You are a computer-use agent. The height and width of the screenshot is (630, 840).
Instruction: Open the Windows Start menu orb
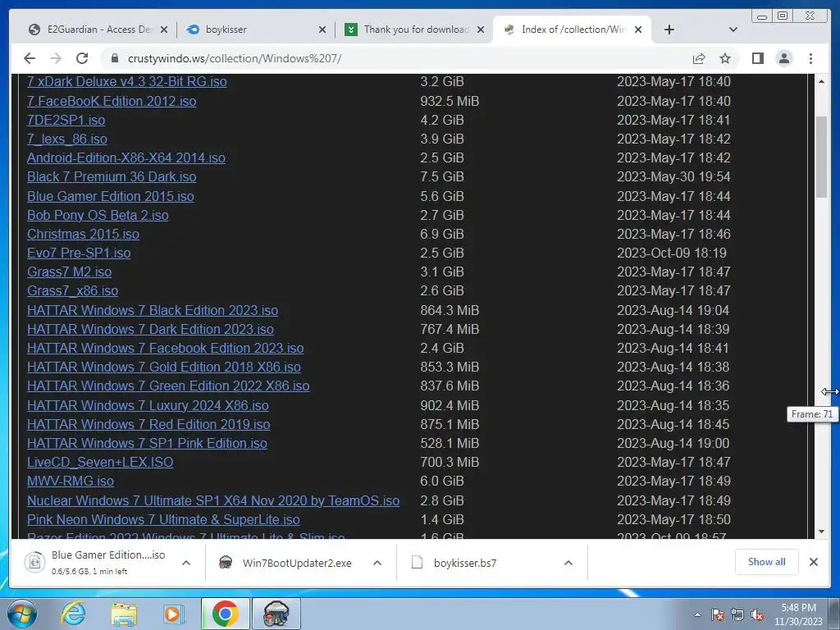tap(21, 614)
